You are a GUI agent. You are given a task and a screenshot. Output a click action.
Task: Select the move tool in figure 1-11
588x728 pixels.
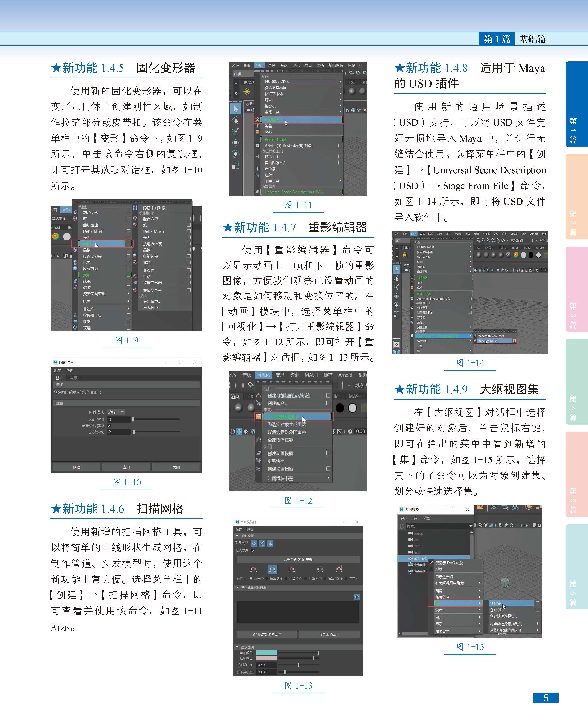tap(236, 143)
